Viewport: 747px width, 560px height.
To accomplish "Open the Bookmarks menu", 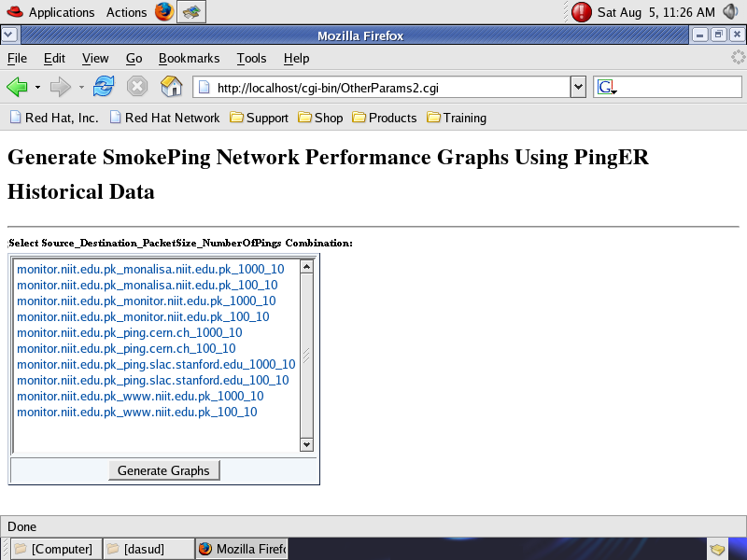I will [x=188, y=58].
